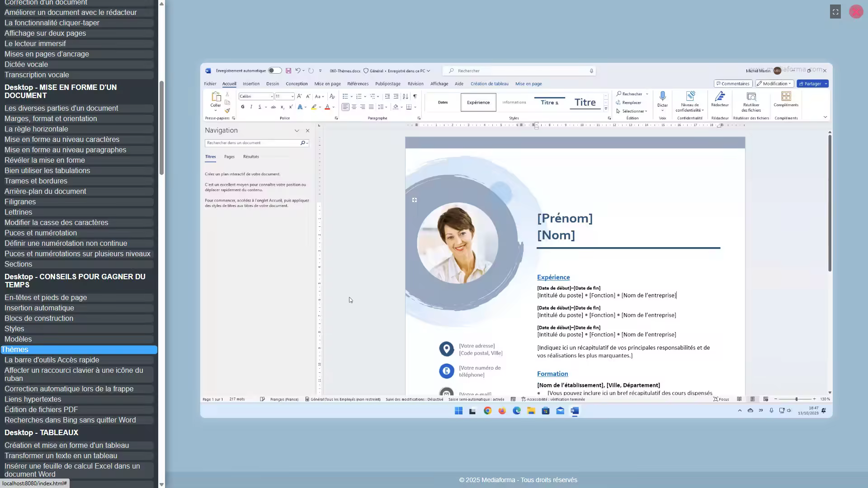The height and width of the screenshot is (488, 868).
Task: Expand the Modification mode dropdown
Action: [774, 84]
